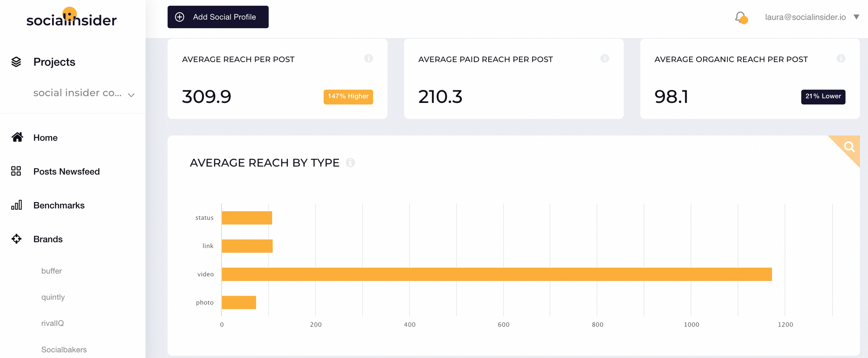Open the account menu arrow next to email
868x358 pixels.
[x=856, y=17]
